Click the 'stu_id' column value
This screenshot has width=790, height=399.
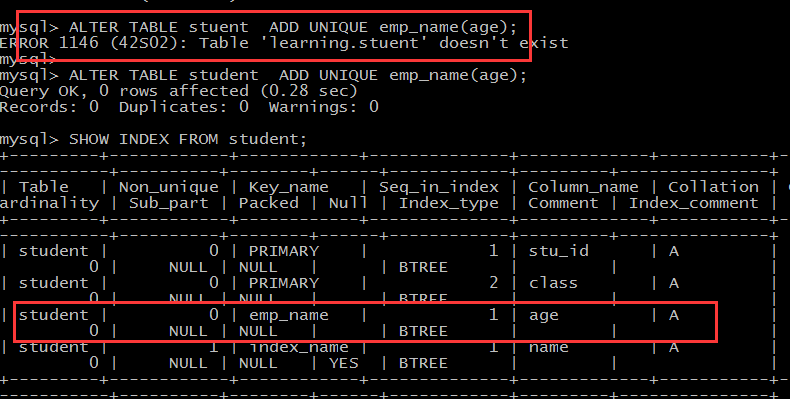[558, 251]
